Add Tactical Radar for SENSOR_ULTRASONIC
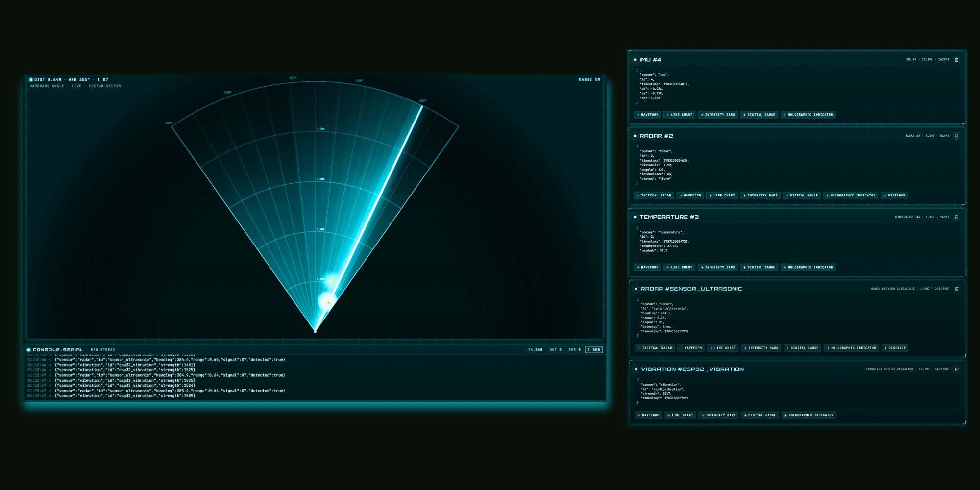 (655, 348)
